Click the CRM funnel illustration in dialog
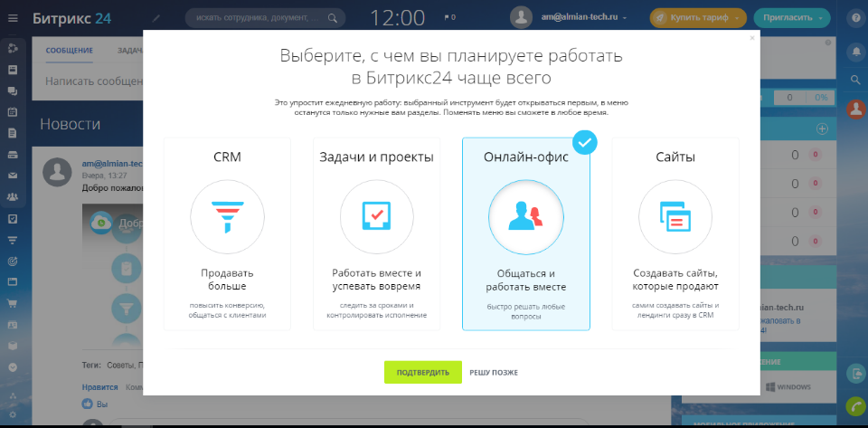868x428 pixels. [227, 217]
